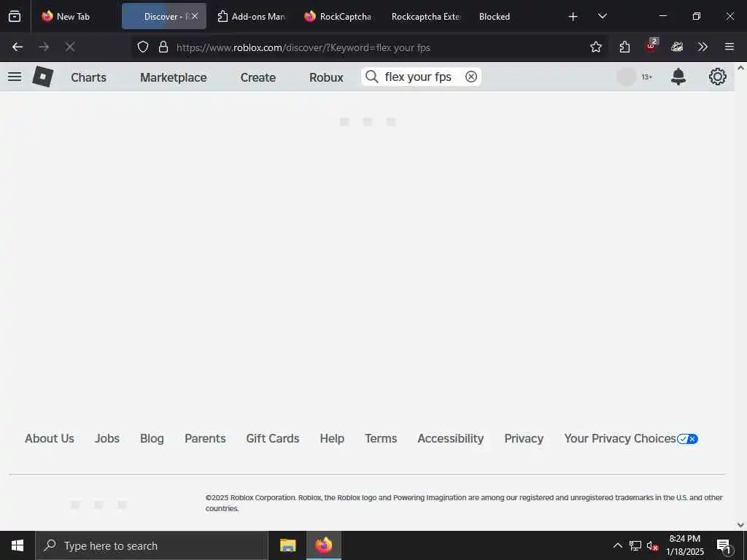Open the Firefox application menu

[729, 47]
